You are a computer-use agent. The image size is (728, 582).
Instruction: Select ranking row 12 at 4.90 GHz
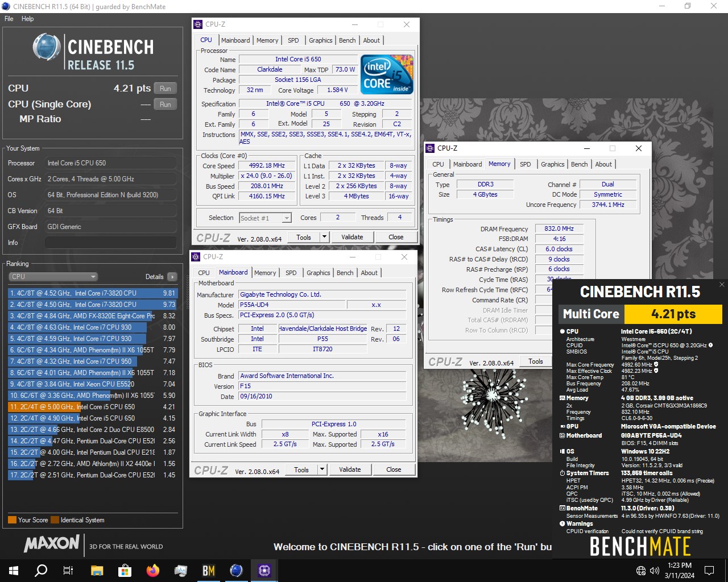93,418
